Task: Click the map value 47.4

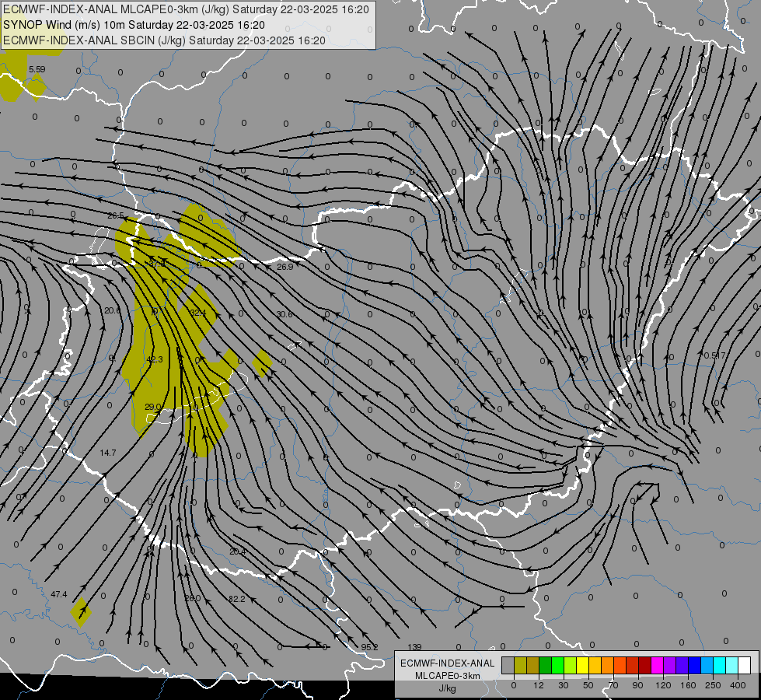Action: point(59,594)
